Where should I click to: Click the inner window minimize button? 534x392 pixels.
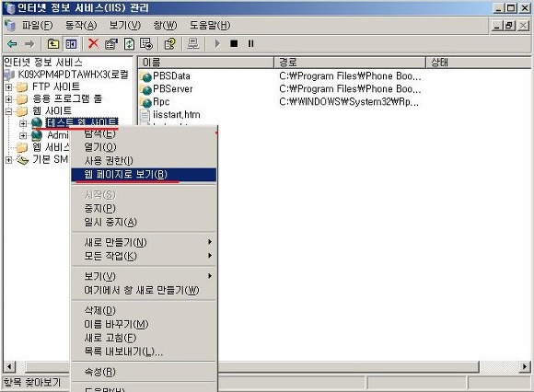(497, 26)
